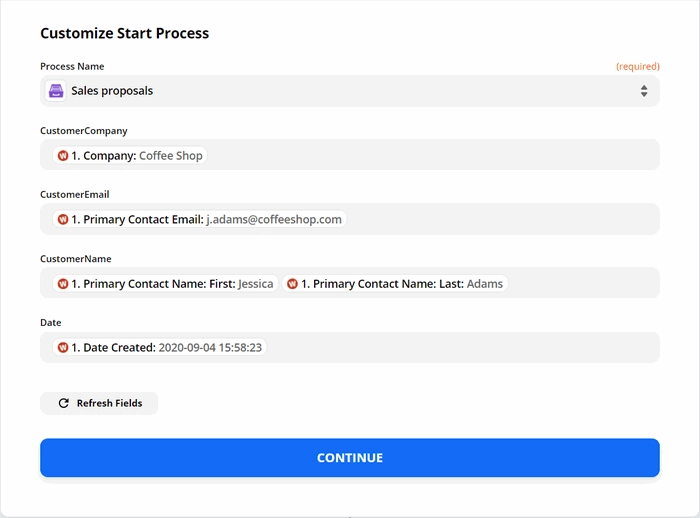This screenshot has width=700, height=518.
Task: Click the First name token's red icon
Action: [x=63, y=284]
